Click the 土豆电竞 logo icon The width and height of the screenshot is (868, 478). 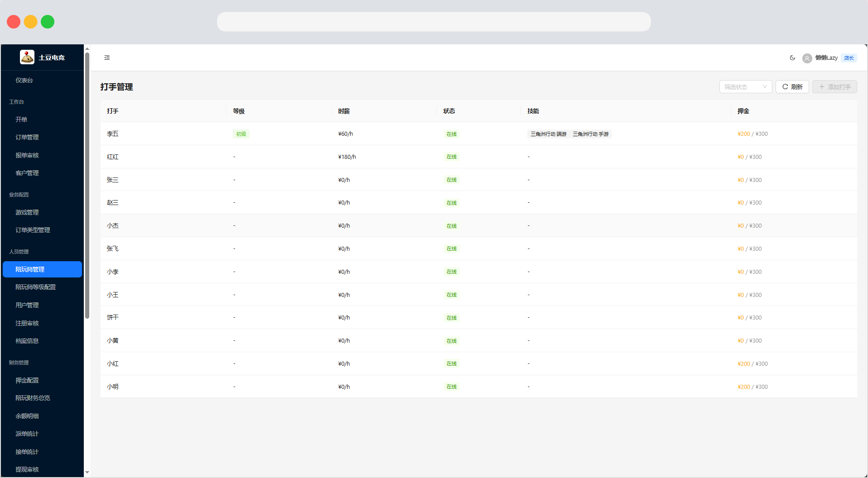pyautogui.click(x=27, y=57)
